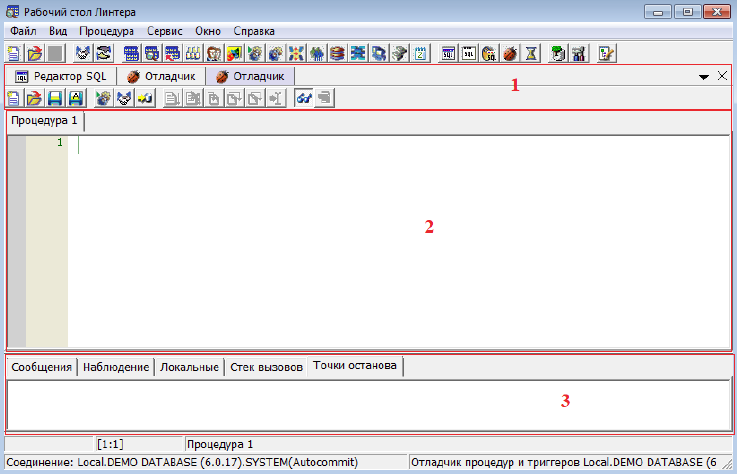This screenshot has width=739, height=476.
Task: Open the Стек вызовов tab
Action: (x=266, y=367)
